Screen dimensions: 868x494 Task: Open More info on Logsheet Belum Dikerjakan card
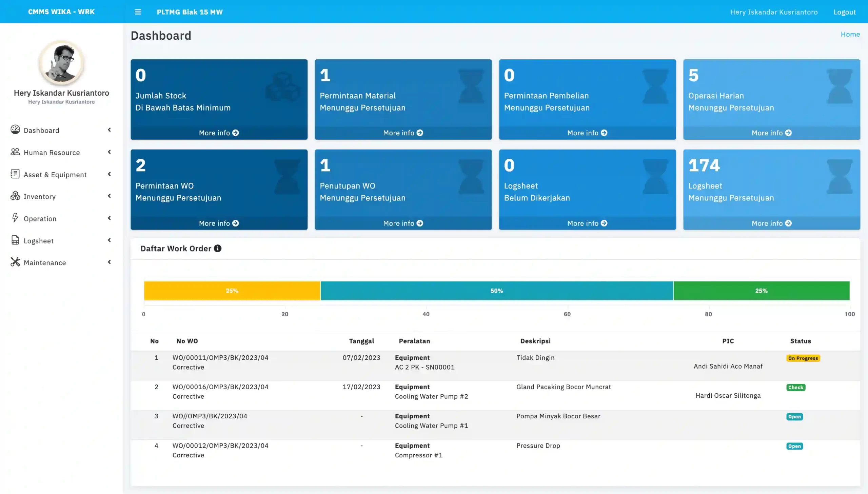point(587,223)
